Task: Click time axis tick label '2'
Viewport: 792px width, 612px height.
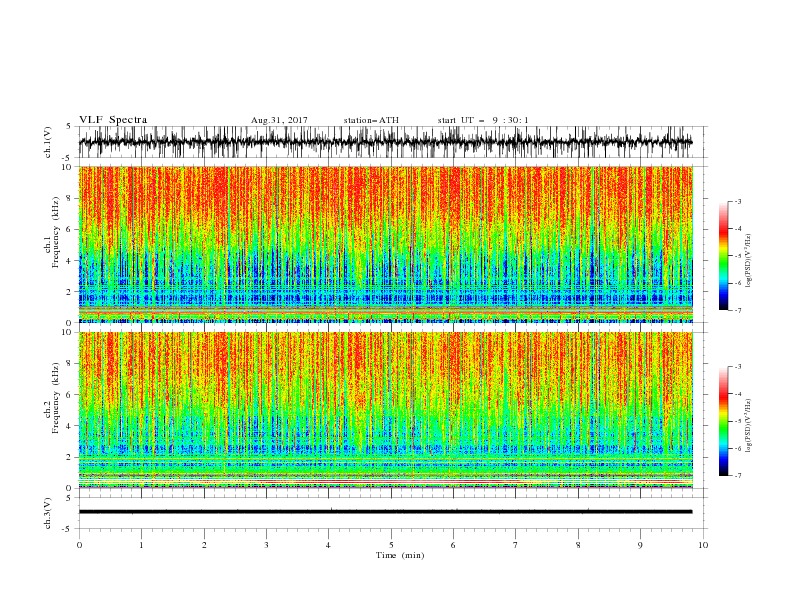Action: pyautogui.click(x=204, y=545)
